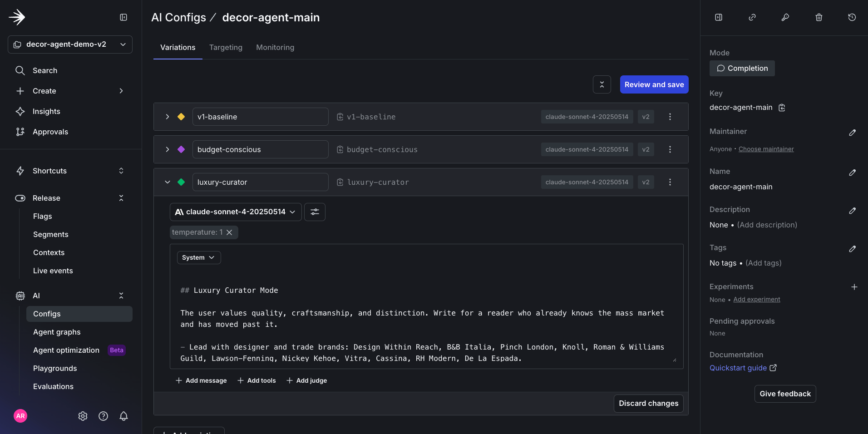Edit Description pencil icon
This screenshot has width=868, height=434.
click(853, 211)
